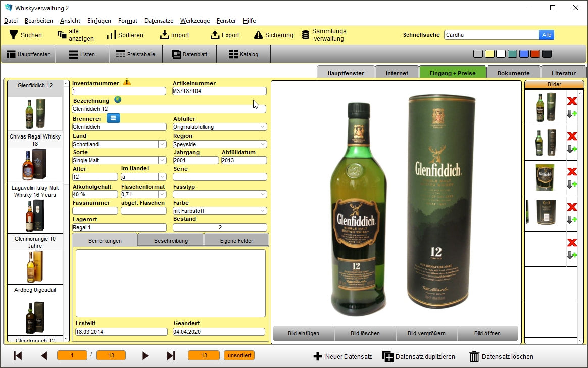The height and width of the screenshot is (368, 588).
Task: Open the Beschreibung tab
Action: coord(171,241)
